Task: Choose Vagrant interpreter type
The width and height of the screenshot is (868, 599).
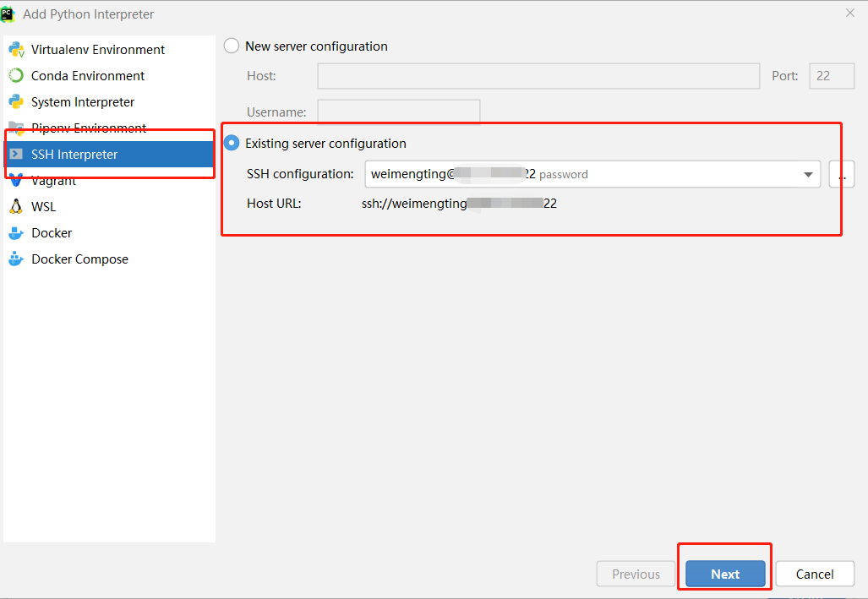Action: click(x=109, y=181)
